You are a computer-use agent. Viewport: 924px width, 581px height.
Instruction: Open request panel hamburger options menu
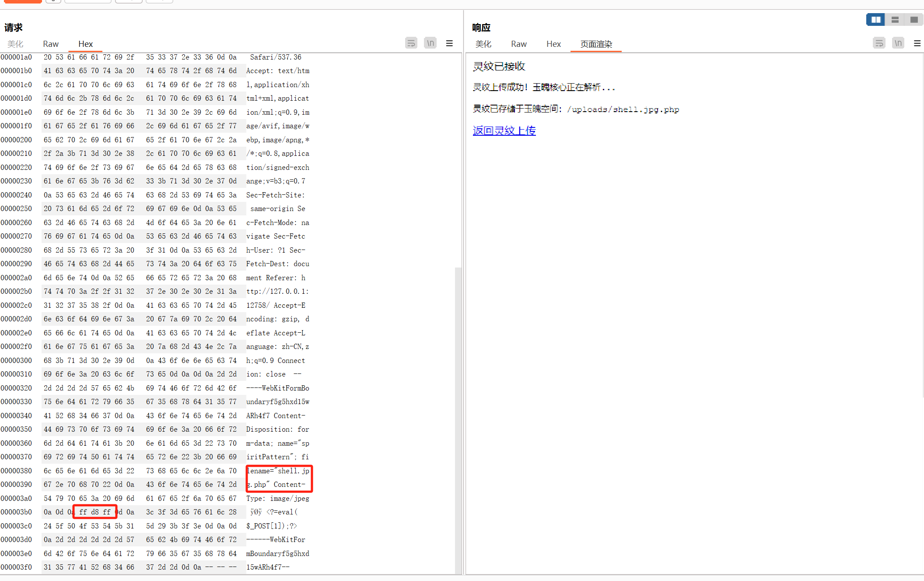pos(449,43)
